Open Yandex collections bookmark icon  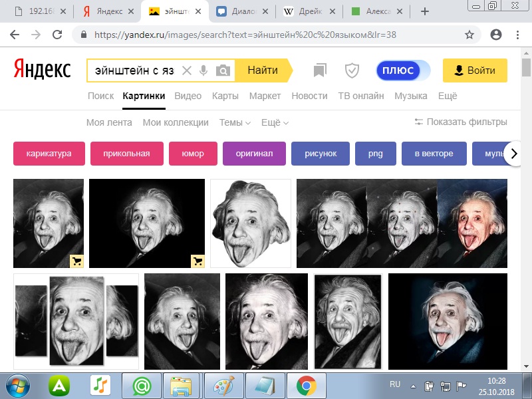point(320,70)
